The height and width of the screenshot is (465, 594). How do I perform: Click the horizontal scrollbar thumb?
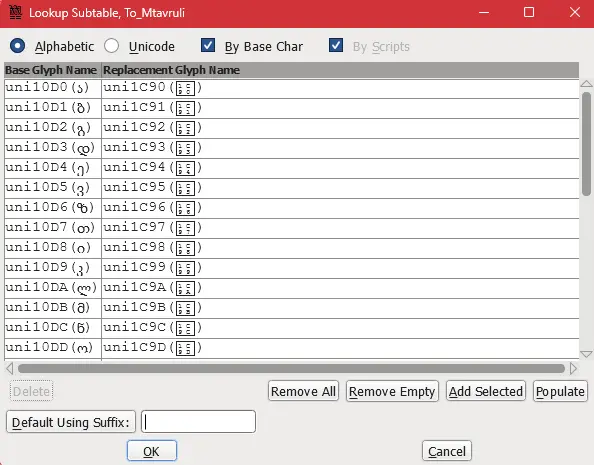click(291, 368)
